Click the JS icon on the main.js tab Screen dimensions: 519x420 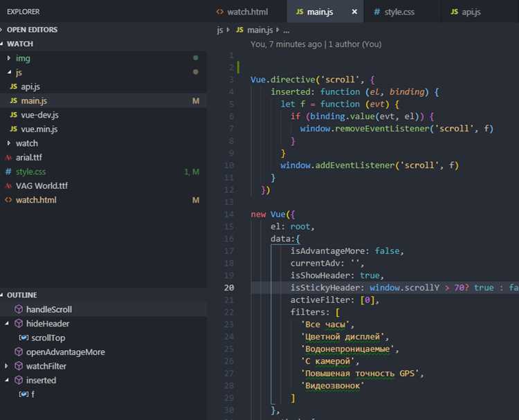(x=300, y=12)
